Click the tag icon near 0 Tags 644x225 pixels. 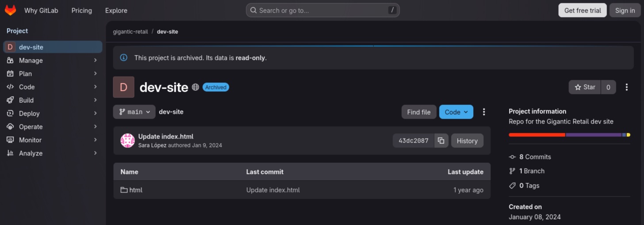tap(512, 186)
